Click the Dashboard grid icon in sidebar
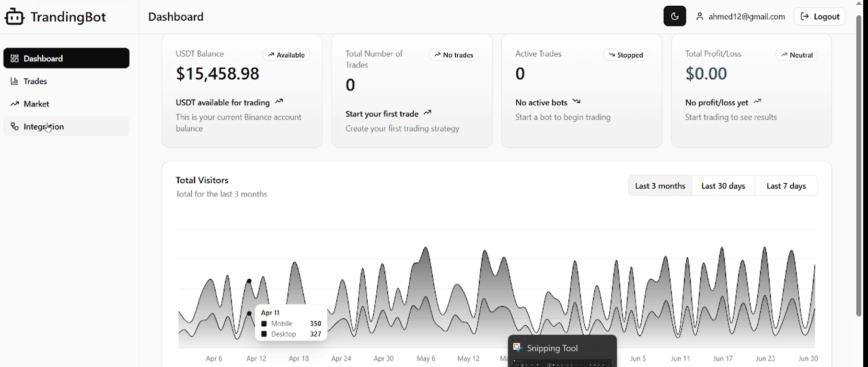This screenshot has width=868, height=367. (14, 59)
